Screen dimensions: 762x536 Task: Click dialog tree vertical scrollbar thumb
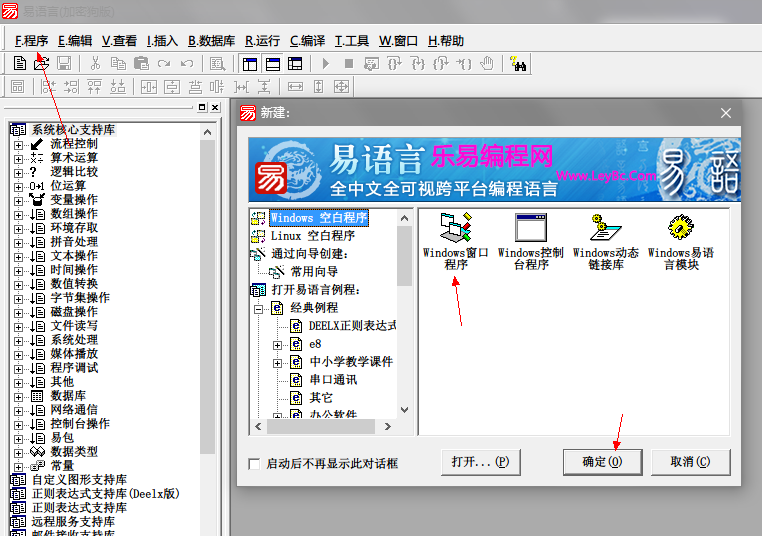[x=404, y=256]
